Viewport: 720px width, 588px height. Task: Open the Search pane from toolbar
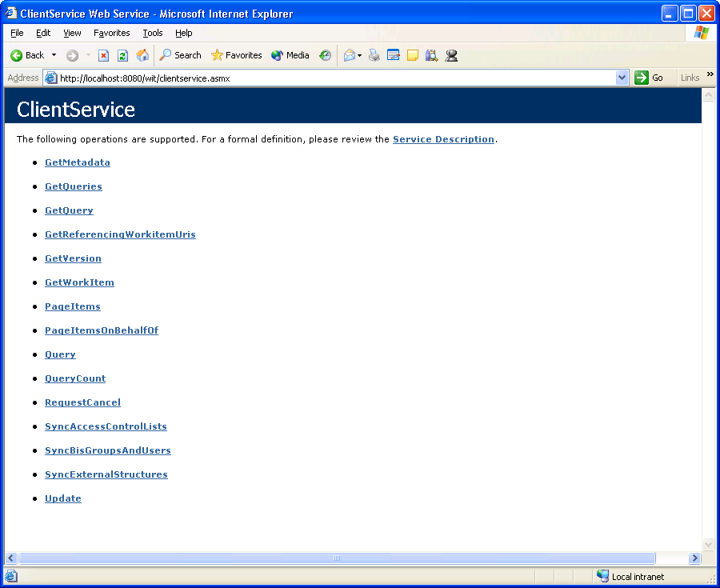(180, 55)
